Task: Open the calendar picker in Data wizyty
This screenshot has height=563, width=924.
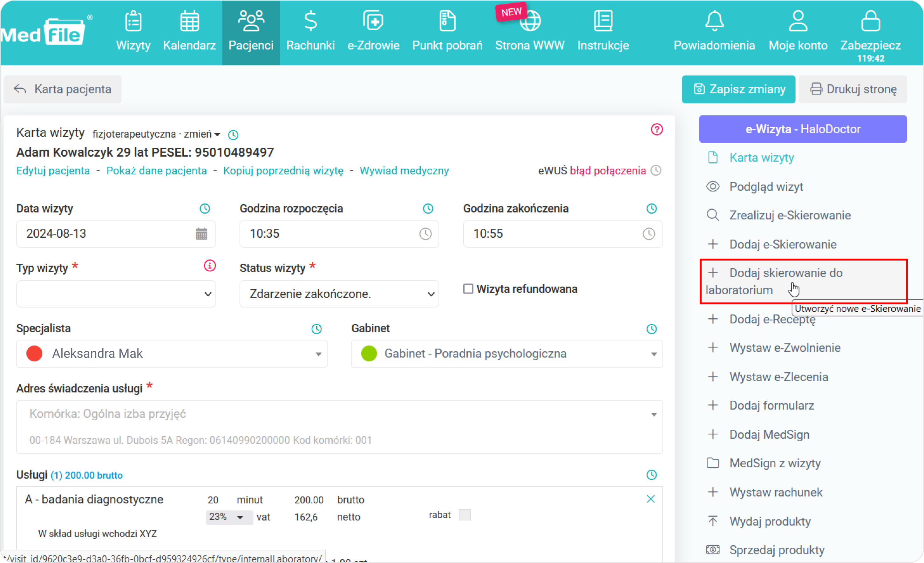Action: coord(201,234)
